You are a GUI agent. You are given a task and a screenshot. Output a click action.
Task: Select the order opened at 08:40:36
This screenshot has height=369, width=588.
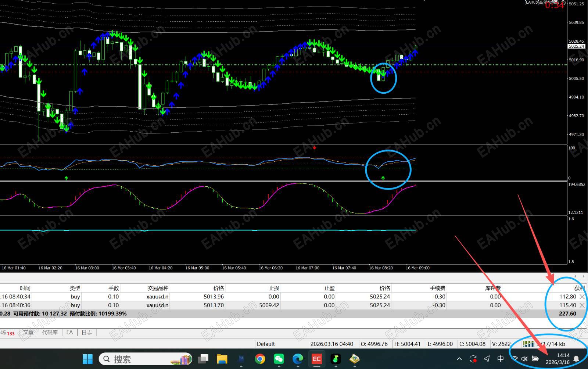[294, 305]
